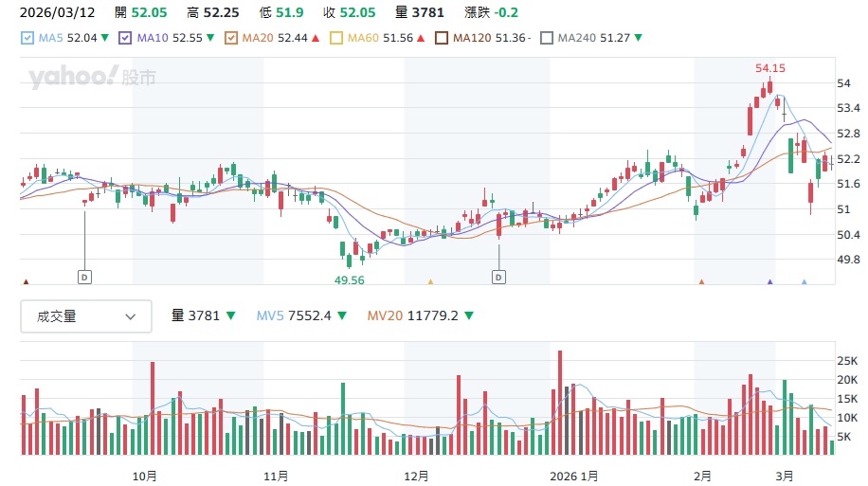The width and height of the screenshot is (868, 486).
Task: Click the MV5 7552.4 volume label
Action: (x=303, y=316)
